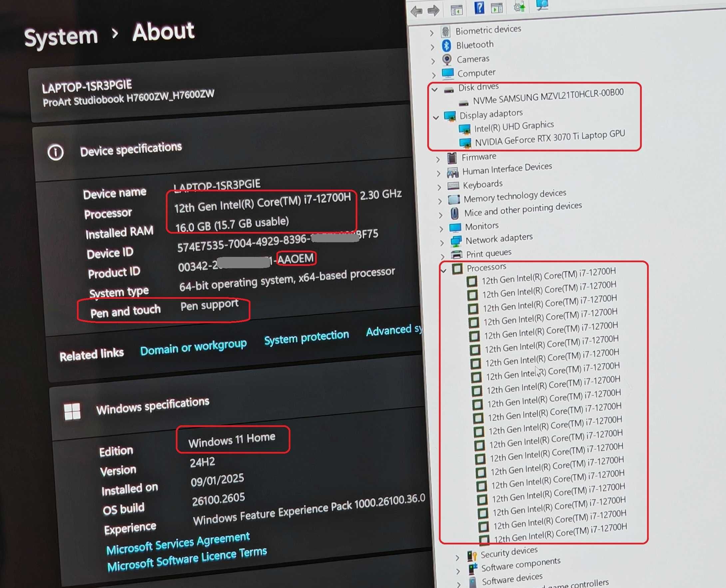Screen dimensions: 726x588
Task: Click the Windows logo beside Windows specifications
Action: 72,411
